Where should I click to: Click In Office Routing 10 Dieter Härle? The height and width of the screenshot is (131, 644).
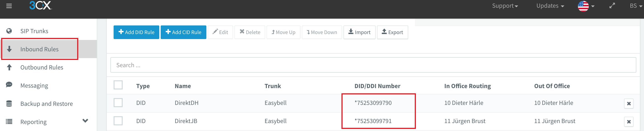click(464, 103)
